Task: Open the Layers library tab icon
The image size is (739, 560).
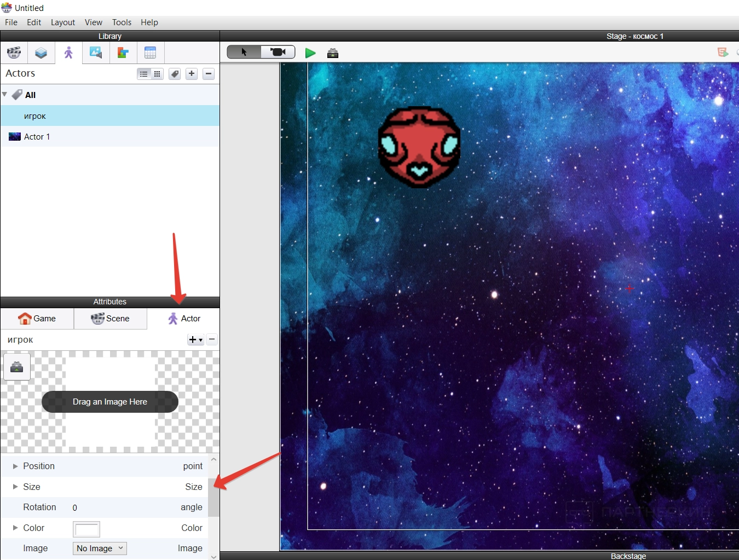Action: coord(41,53)
